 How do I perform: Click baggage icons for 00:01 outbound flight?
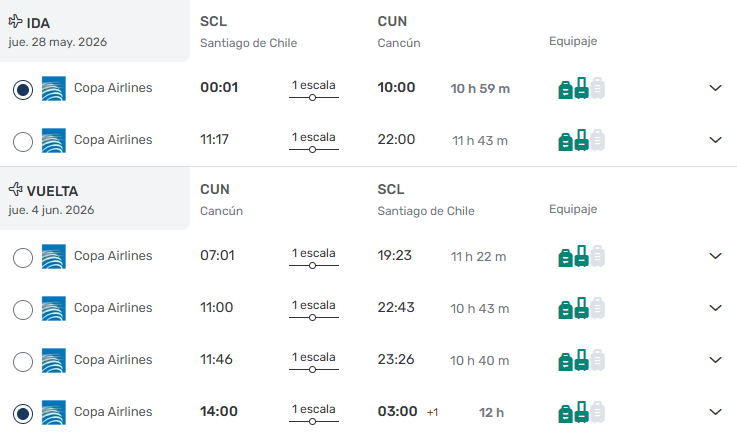[x=581, y=88]
